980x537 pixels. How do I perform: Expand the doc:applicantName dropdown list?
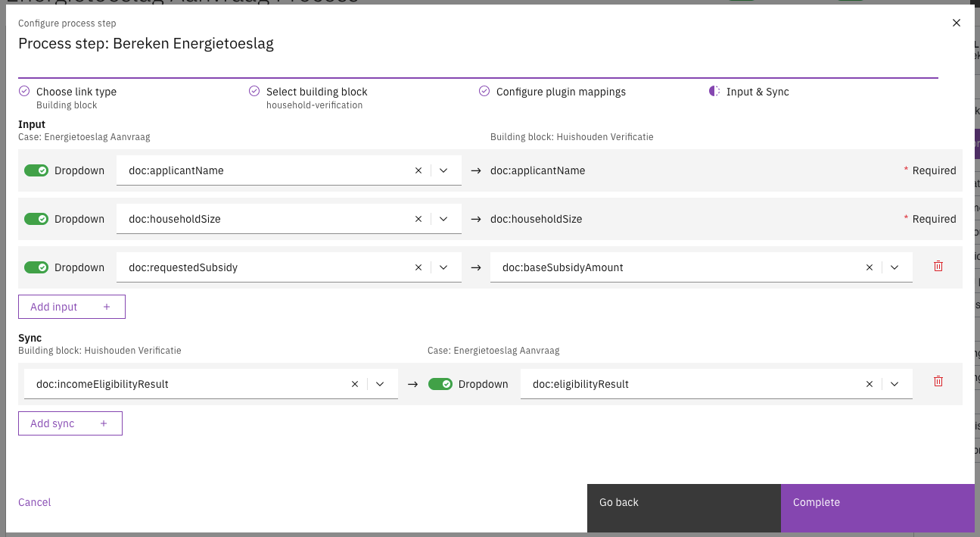click(x=444, y=170)
